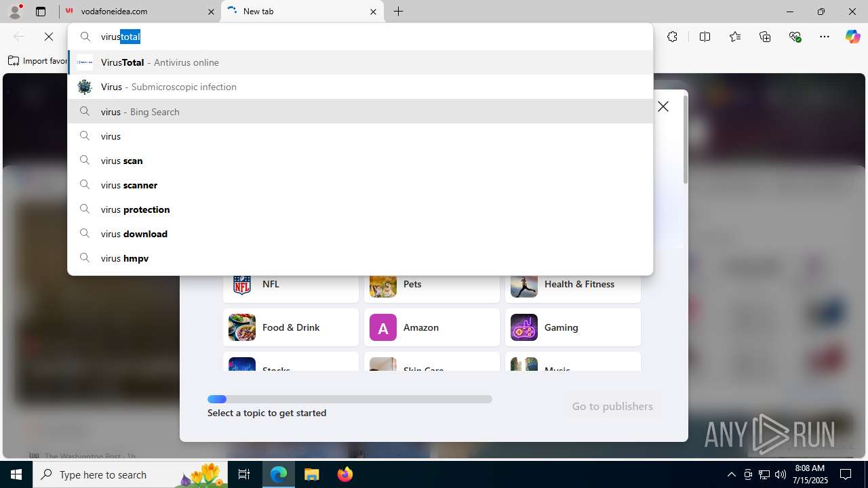
Task: Open Browser essentials heart icon
Action: (x=795, y=37)
